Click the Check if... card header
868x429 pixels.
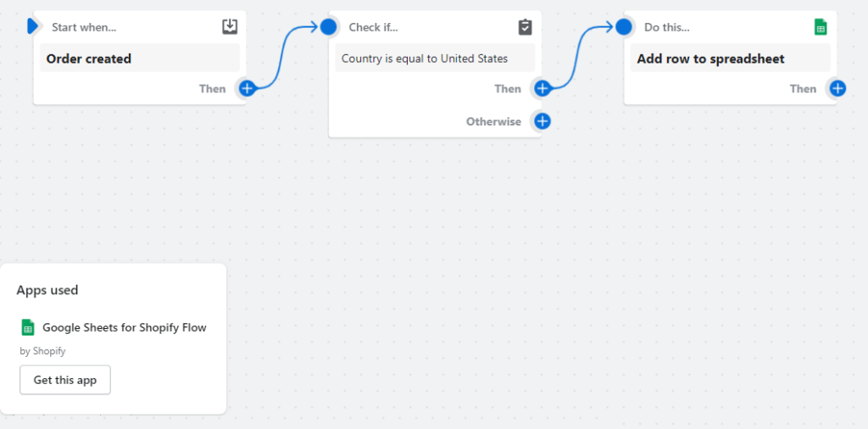pos(374,27)
